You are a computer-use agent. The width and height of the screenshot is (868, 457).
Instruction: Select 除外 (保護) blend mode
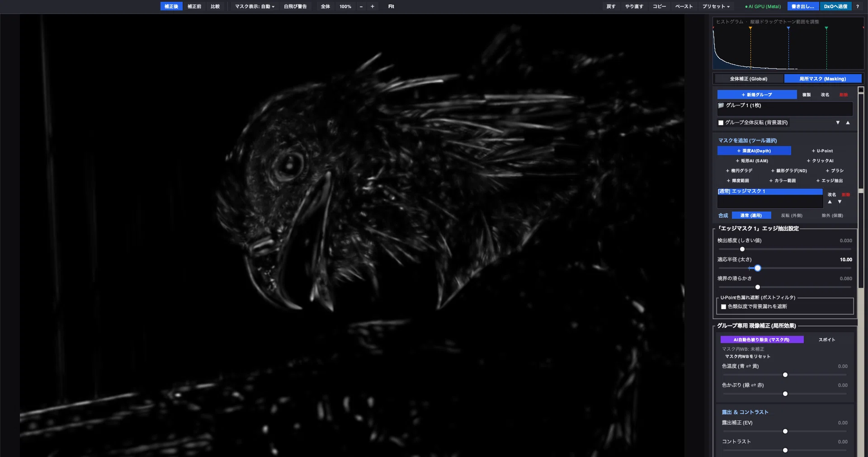click(x=832, y=216)
